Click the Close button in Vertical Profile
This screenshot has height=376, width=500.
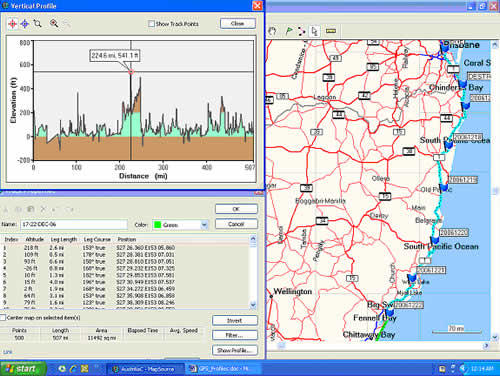tap(238, 23)
